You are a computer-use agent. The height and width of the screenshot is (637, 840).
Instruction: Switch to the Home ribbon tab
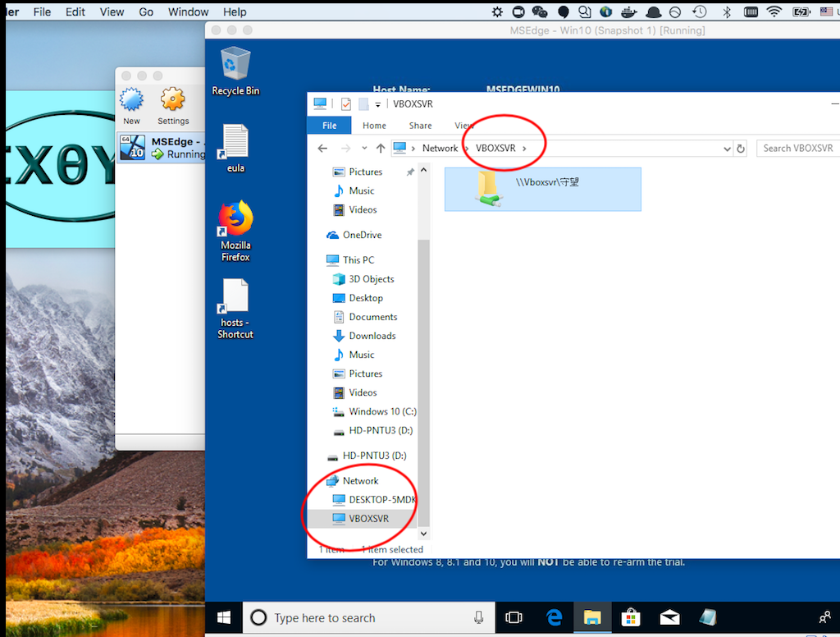[374, 126]
